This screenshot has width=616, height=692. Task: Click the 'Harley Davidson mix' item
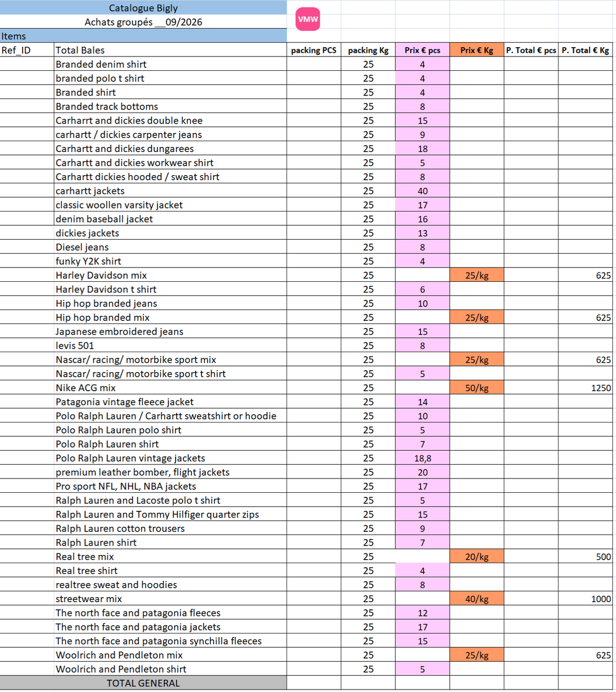(170, 275)
